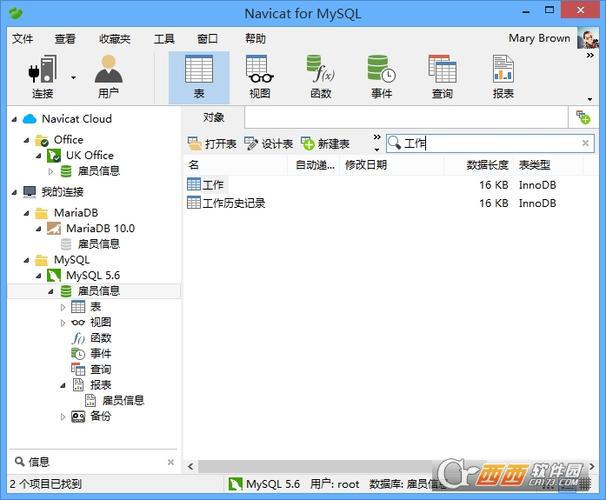Open the 文件 menu
This screenshot has height=500, width=606.
[x=22, y=39]
